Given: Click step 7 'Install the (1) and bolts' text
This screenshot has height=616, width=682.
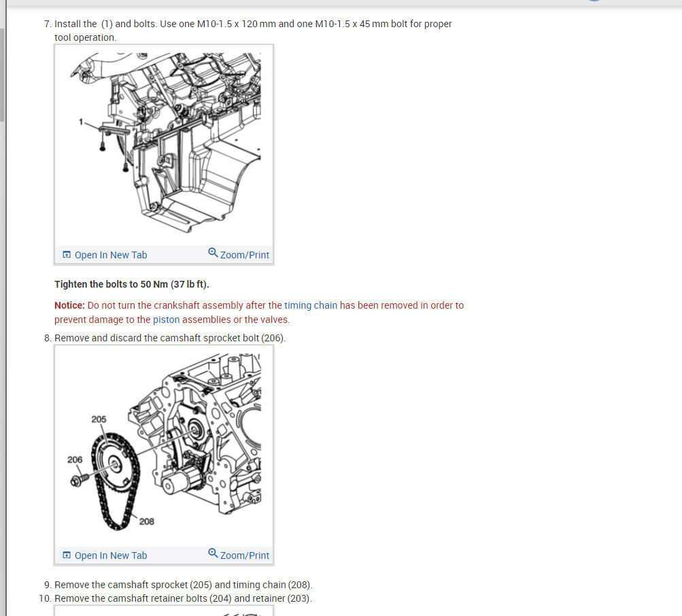Looking at the screenshot, I should 253,31.
